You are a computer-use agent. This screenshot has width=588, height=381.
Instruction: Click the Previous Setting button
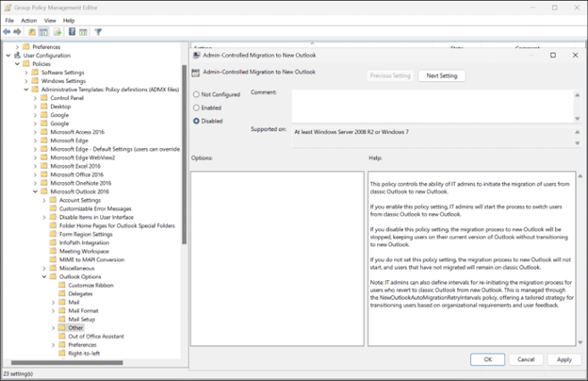pyautogui.click(x=390, y=75)
